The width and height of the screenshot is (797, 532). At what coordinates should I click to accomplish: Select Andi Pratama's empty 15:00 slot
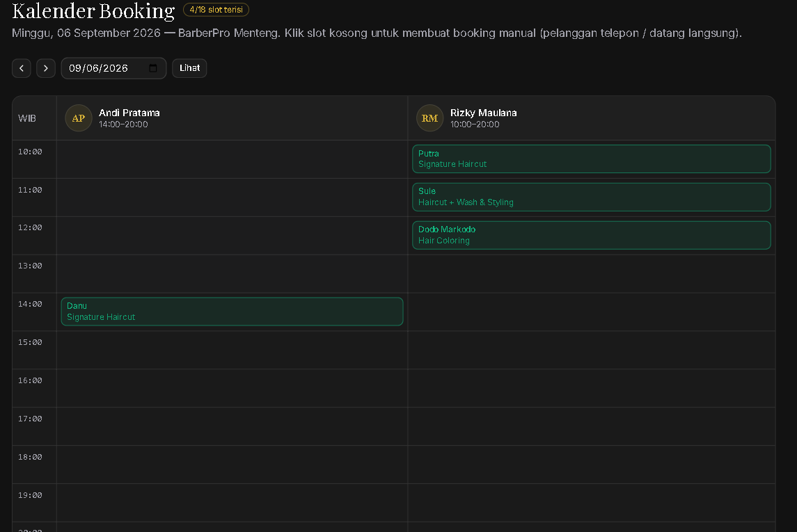[x=232, y=350]
